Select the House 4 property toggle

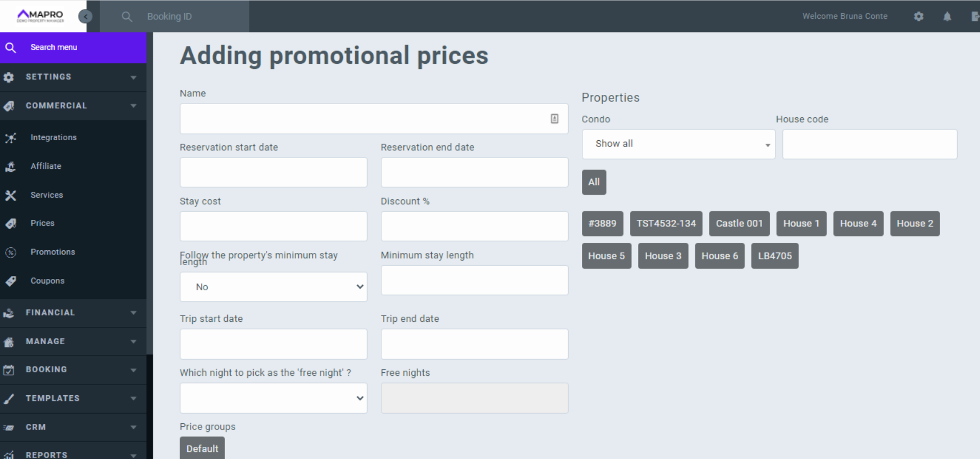[x=858, y=223]
